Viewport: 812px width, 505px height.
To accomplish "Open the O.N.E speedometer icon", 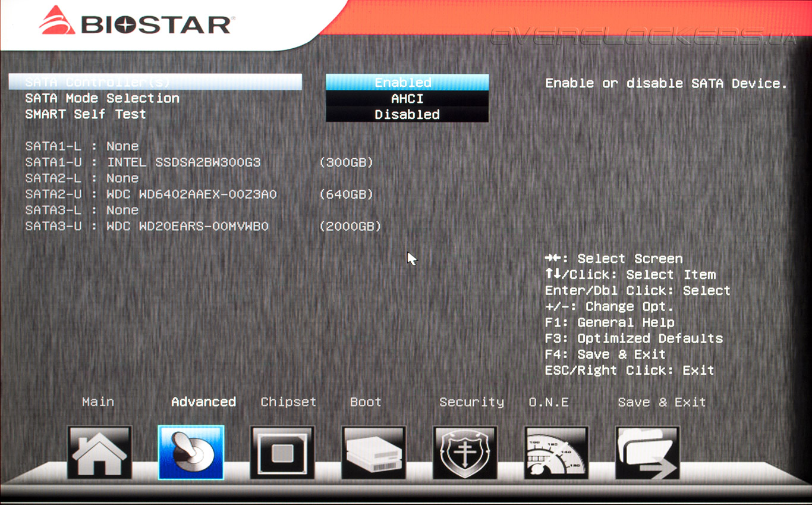I will coord(556,453).
